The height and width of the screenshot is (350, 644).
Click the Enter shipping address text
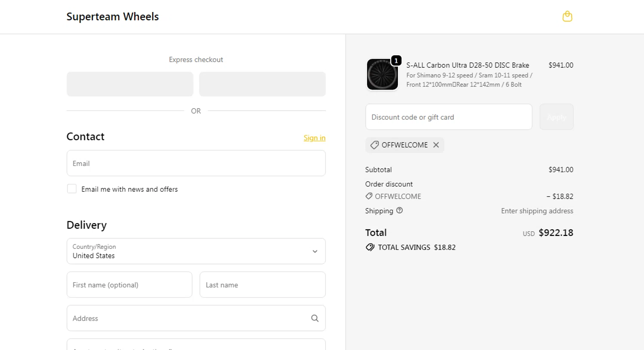(x=537, y=211)
